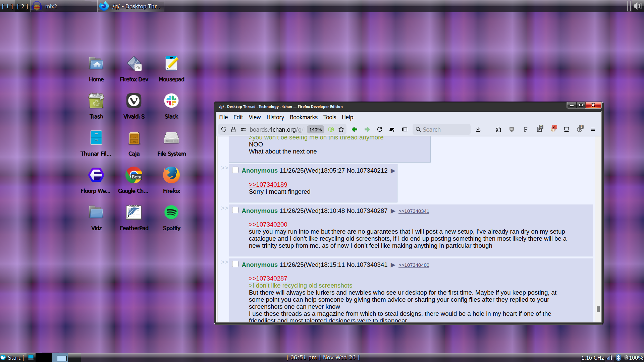Check the box for post No.107340341
The image size is (644, 362).
(235, 264)
